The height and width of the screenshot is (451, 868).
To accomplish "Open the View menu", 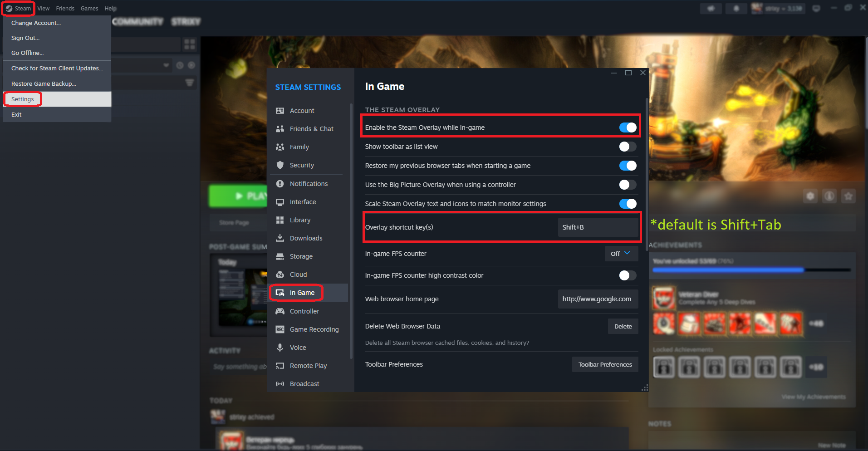I will 44,9.
